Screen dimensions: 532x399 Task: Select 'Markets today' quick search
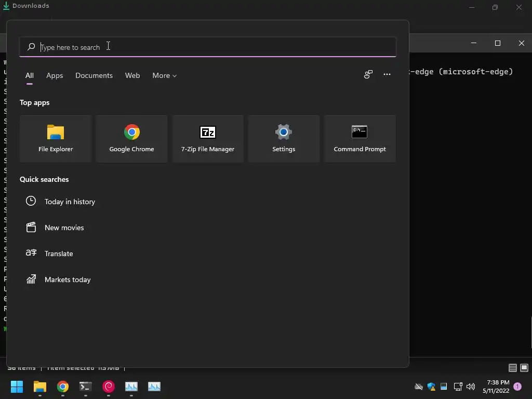click(x=68, y=280)
